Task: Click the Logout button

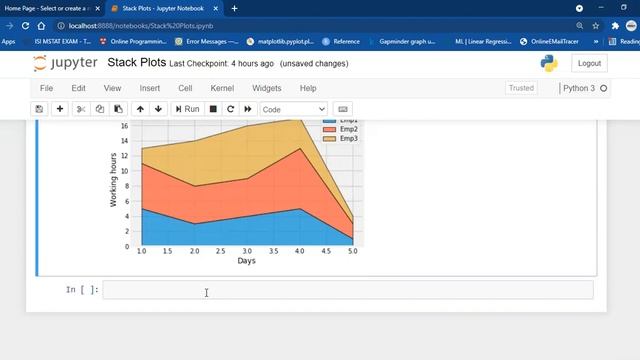Action: [x=589, y=63]
